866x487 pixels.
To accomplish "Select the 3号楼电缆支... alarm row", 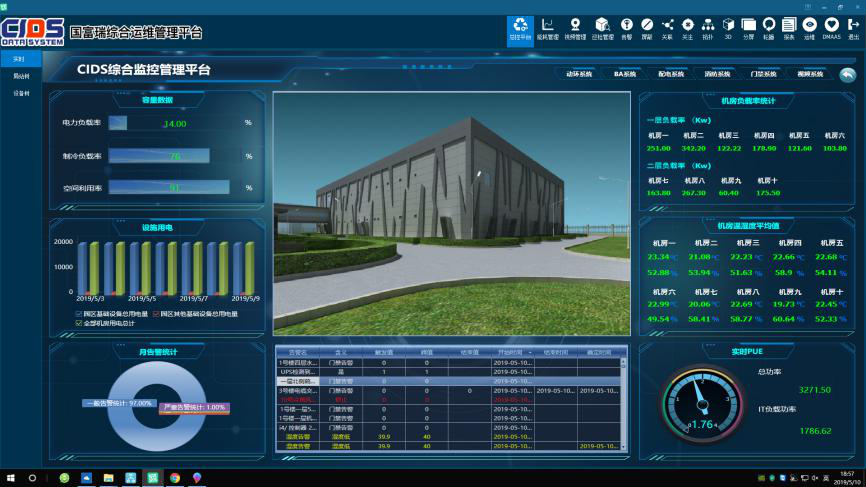I will coord(448,390).
